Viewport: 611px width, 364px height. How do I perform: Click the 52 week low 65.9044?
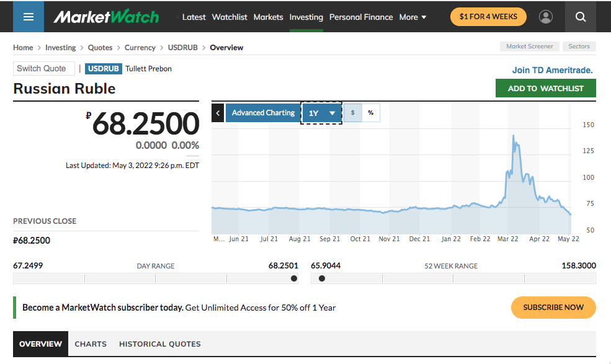point(326,266)
